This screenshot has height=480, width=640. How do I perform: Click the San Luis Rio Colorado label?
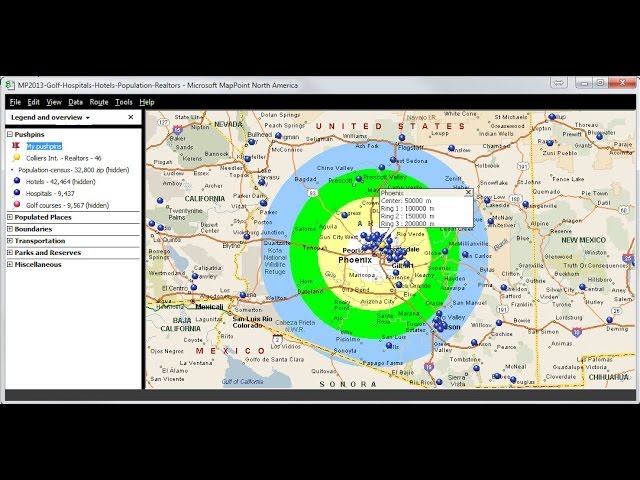(x=252, y=322)
